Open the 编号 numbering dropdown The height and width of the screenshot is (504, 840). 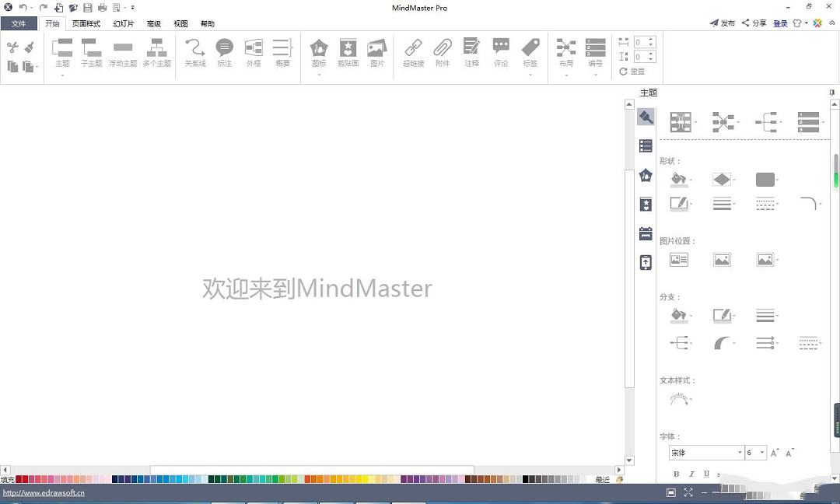pos(595,75)
